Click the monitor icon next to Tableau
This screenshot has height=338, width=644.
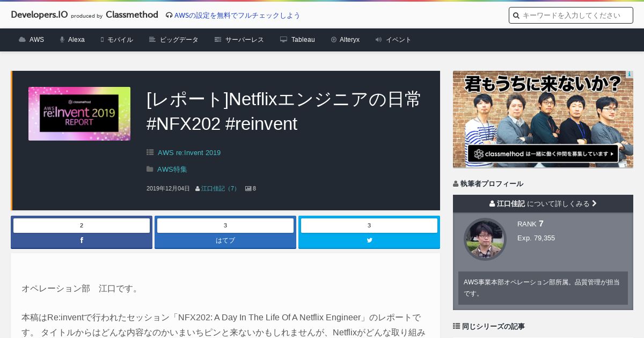point(283,40)
